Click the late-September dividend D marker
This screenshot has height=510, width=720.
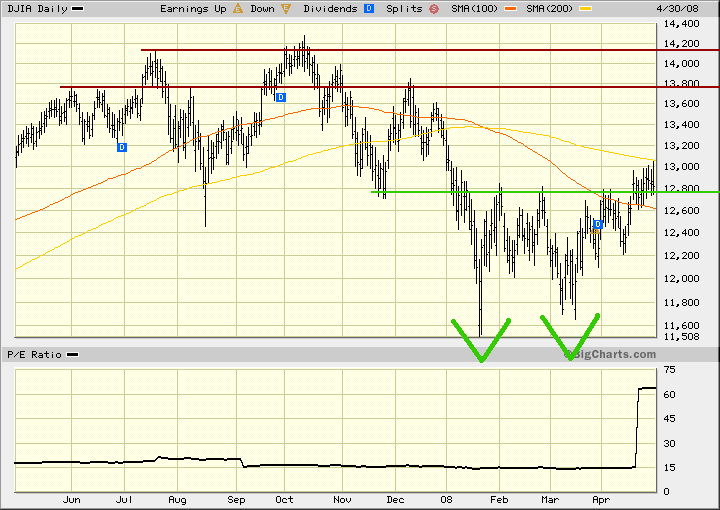pyautogui.click(x=281, y=97)
